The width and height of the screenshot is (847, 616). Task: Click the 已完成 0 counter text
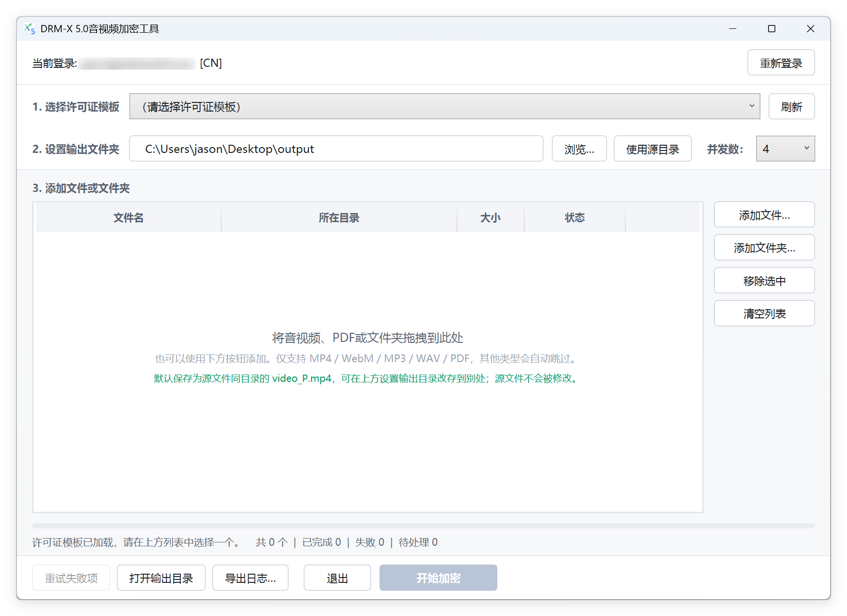322,542
